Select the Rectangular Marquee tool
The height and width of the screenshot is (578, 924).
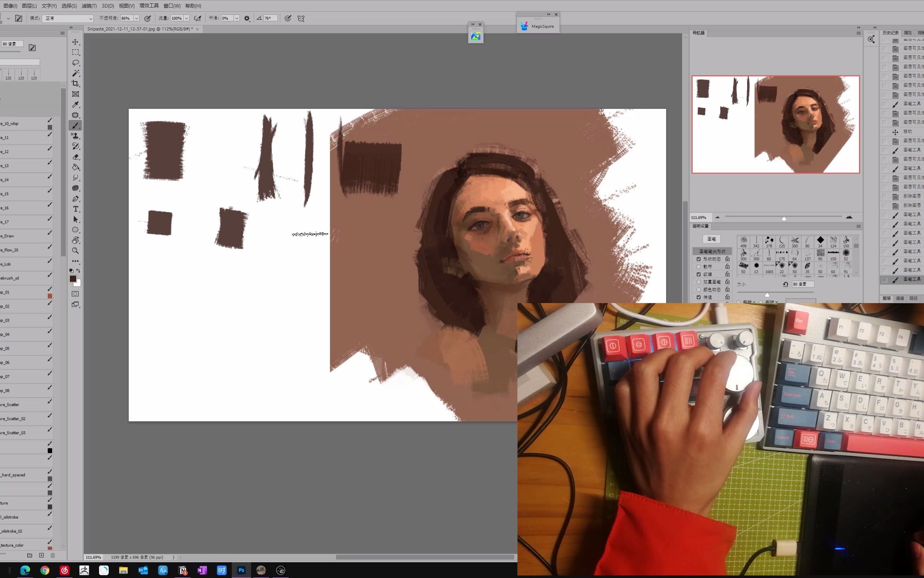[75, 53]
